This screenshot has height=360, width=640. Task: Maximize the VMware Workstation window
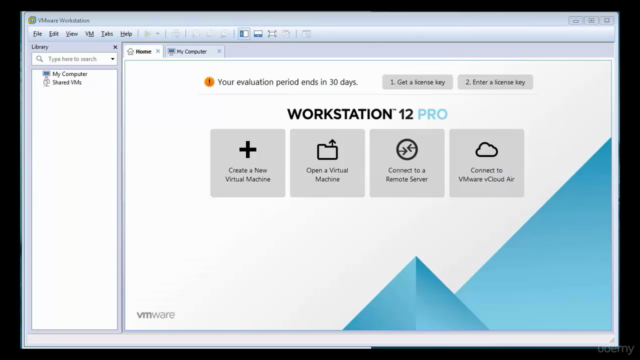click(x=591, y=20)
